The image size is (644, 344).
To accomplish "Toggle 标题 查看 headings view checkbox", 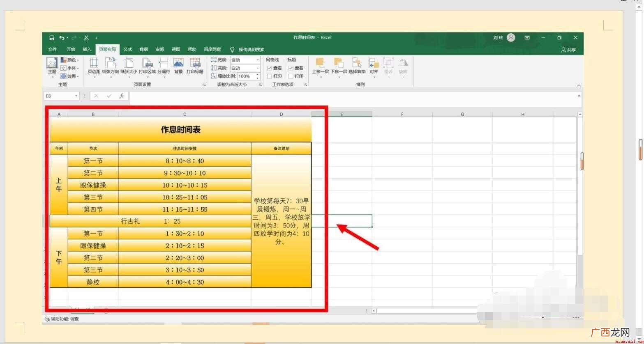I will pyautogui.click(x=291, y=68).
